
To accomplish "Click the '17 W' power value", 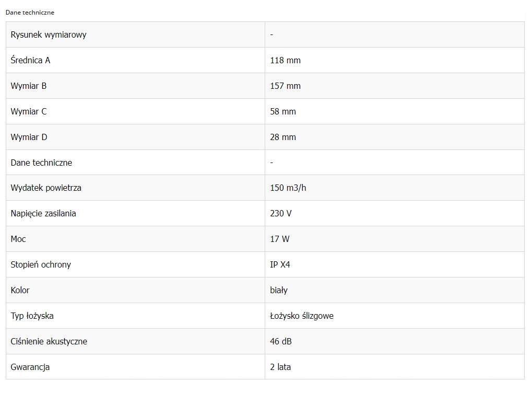I will (x=279, y=239).
